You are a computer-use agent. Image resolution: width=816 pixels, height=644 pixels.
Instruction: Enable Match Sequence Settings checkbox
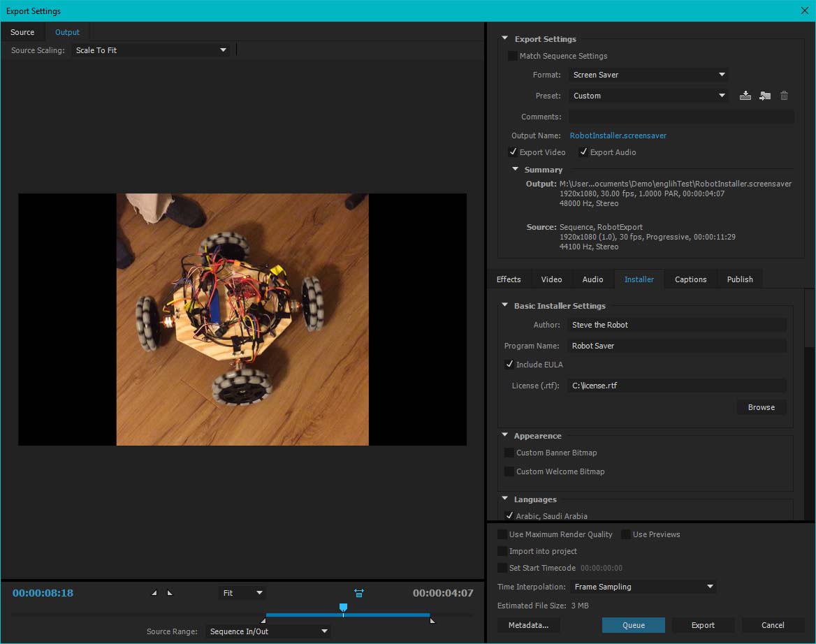[513, 56]
